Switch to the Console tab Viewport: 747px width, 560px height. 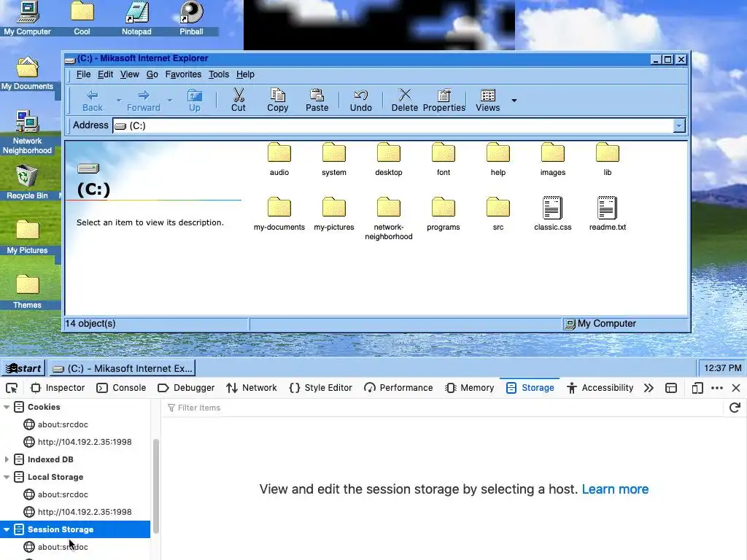pos(122,388)
